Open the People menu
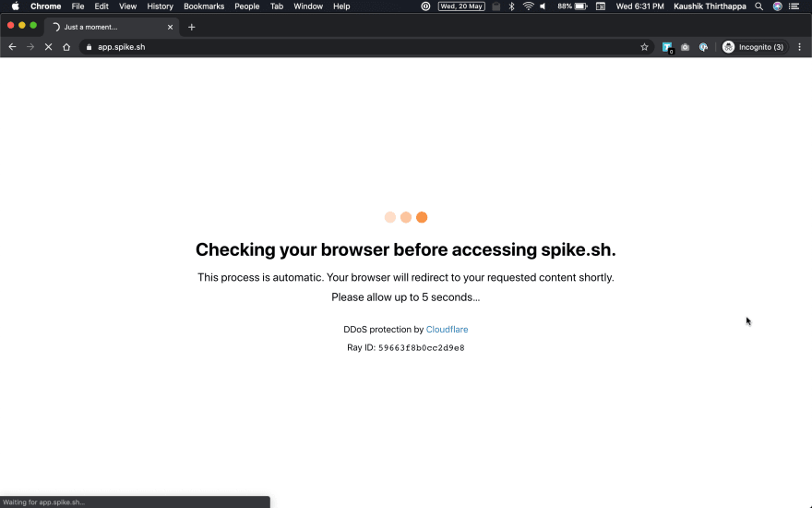 247,6
